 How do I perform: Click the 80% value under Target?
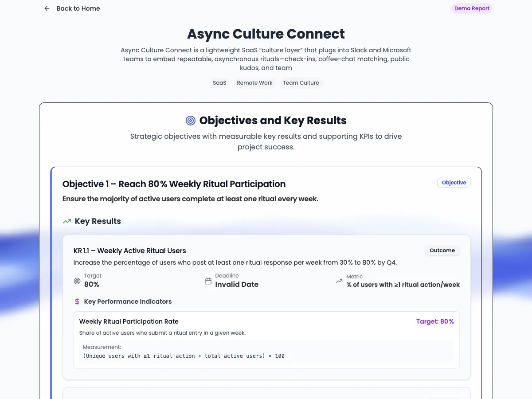tap(92, 285)
